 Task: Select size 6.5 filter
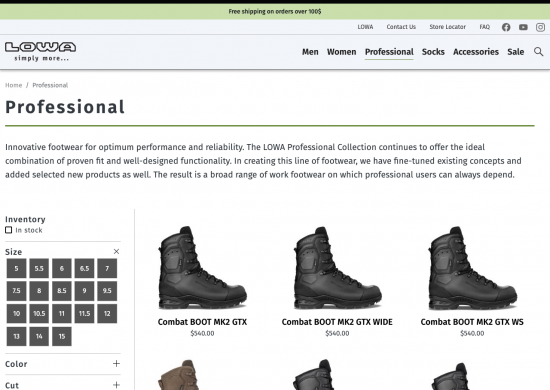(x=85, y=268)
